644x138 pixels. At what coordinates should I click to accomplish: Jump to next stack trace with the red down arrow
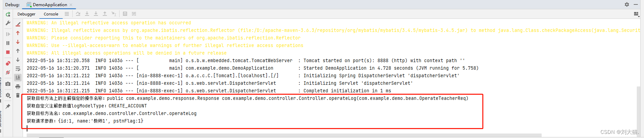coord(18,42)
